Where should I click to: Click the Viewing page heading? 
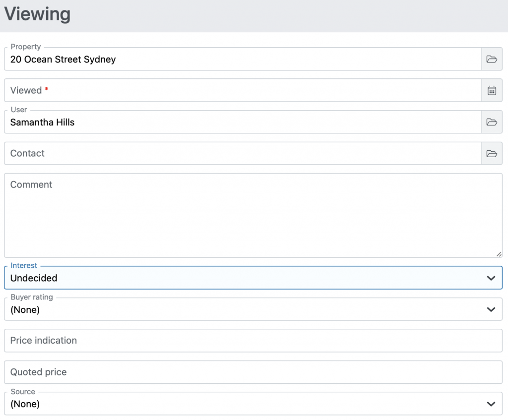[38, 14]
